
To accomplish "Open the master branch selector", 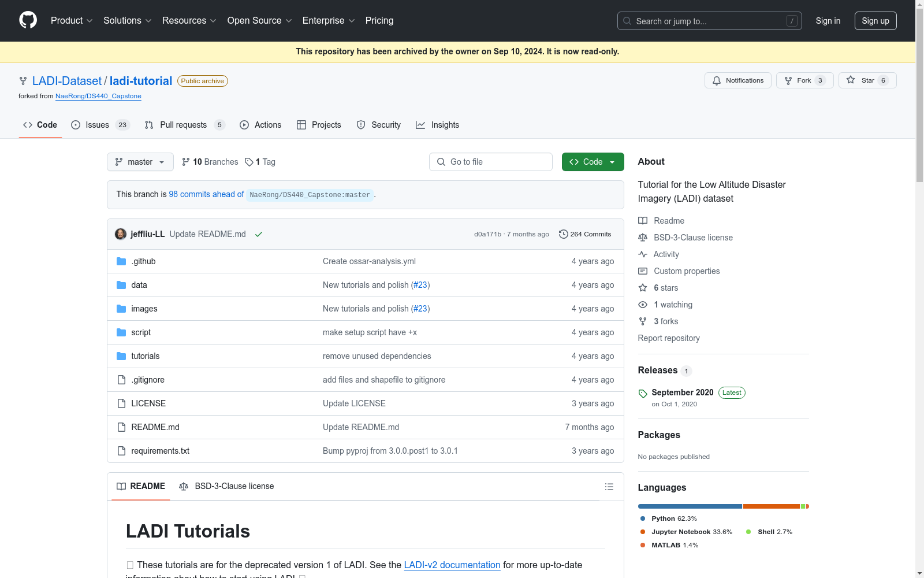I will [140, 162].
